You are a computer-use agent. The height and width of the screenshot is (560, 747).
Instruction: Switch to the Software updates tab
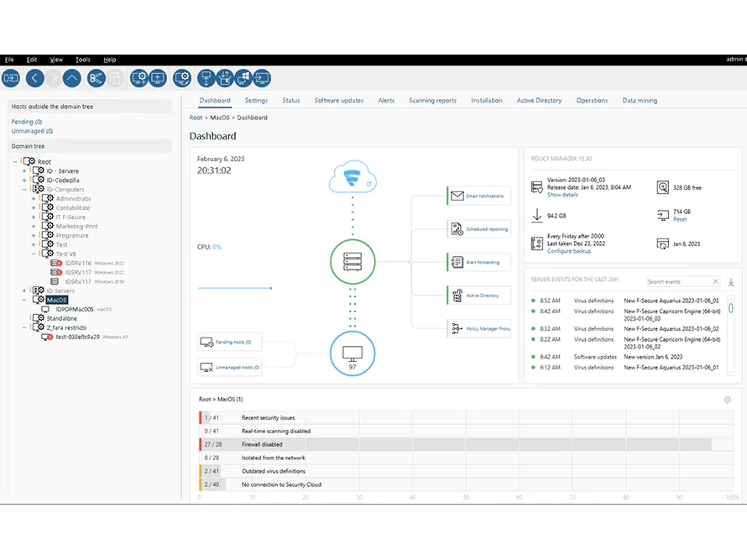[x=339, y=101]
